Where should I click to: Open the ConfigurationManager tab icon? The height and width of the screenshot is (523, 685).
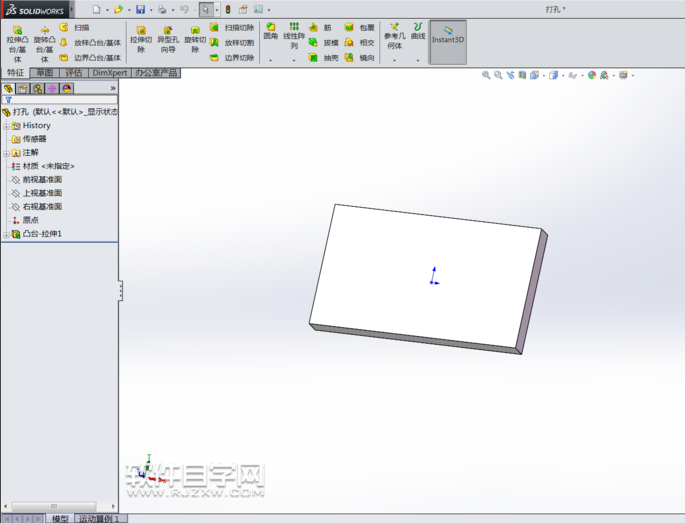(38, 88)
